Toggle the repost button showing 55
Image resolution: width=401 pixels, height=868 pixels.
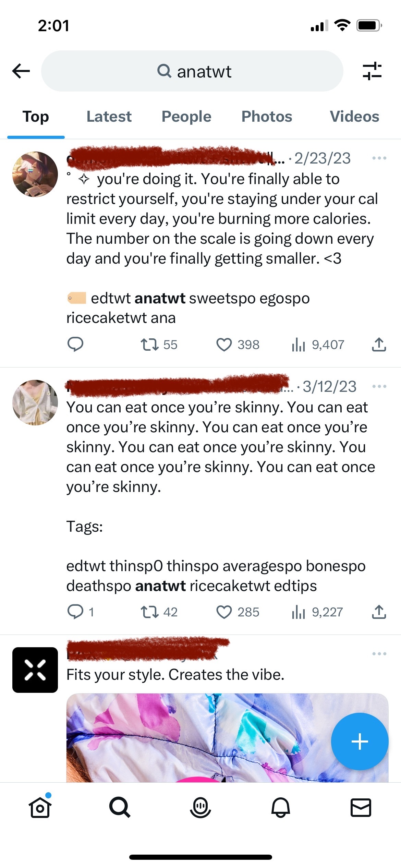coord(150,345)
